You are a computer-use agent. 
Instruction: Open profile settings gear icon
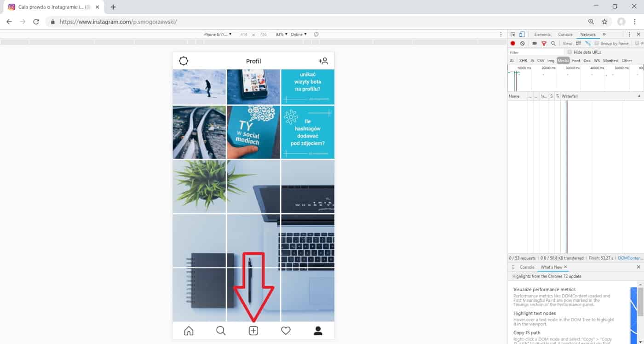(x=184, y=61)
